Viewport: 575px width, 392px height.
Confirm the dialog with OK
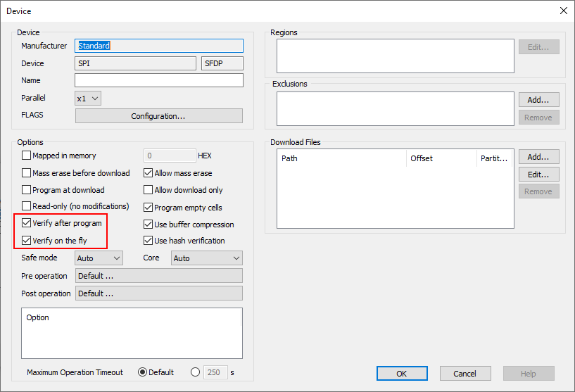click(402, 374)
